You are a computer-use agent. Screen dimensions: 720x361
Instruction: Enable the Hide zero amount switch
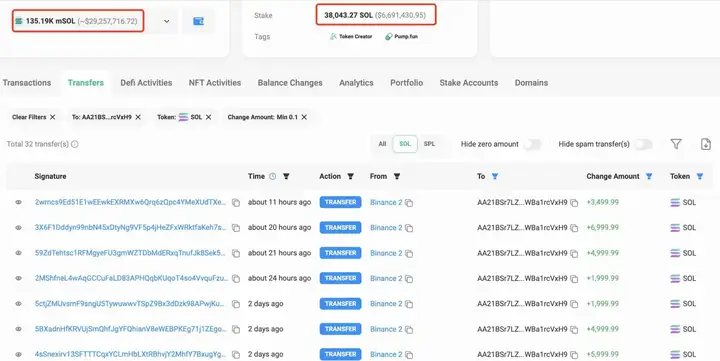click(533, 144)
